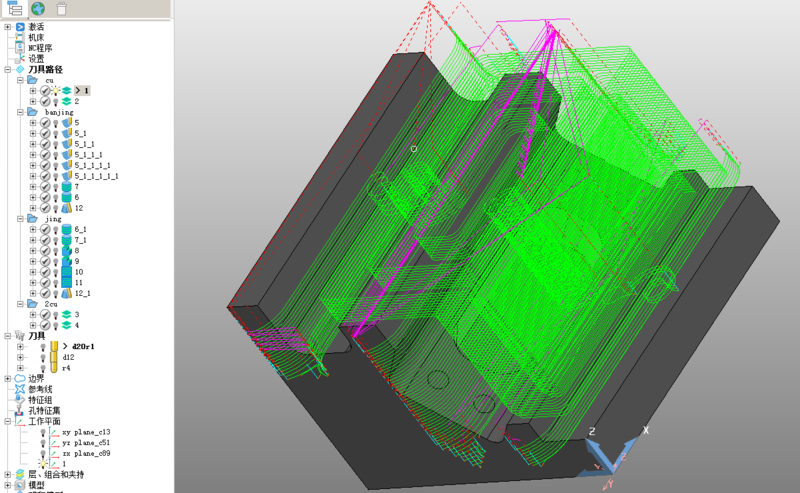Screen dimensions: 800x493
Task: Click the 孔特征集 hole feature icon
Action: point(20,410)
